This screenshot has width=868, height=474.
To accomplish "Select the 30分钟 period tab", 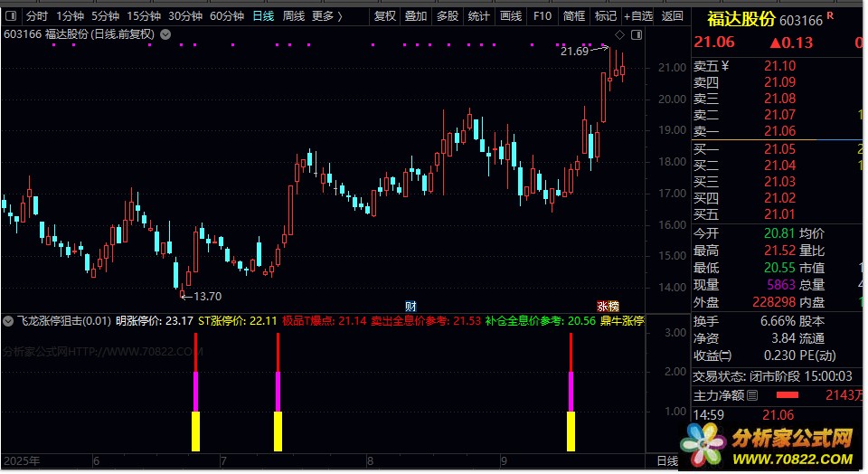I will [184, 16].
